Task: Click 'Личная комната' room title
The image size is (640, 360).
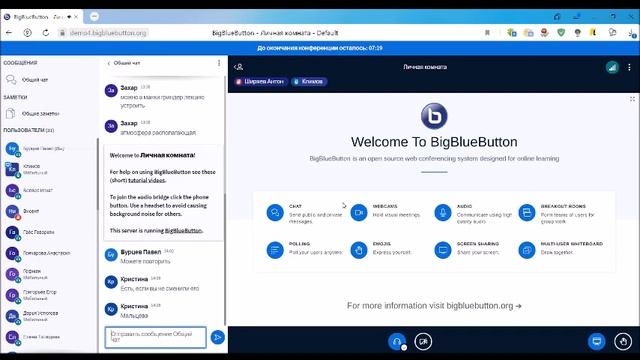Action: pos(425,67)
